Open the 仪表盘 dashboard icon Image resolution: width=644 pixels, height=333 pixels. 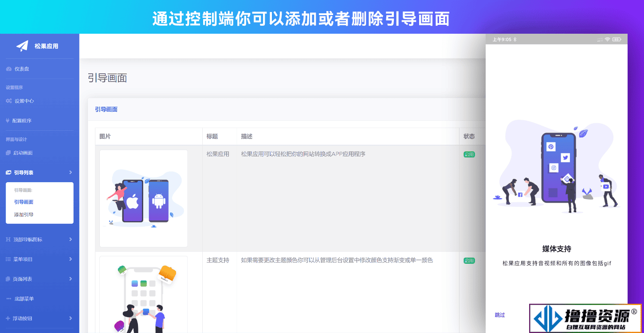[x=9, y=69]
